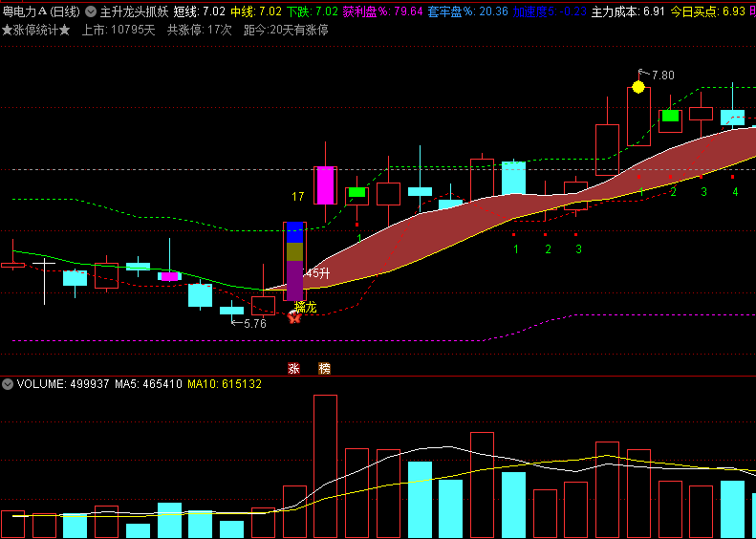Click the MA10: 615132 readout
Viewport: 756px width, 539px height.
[225, 384]
